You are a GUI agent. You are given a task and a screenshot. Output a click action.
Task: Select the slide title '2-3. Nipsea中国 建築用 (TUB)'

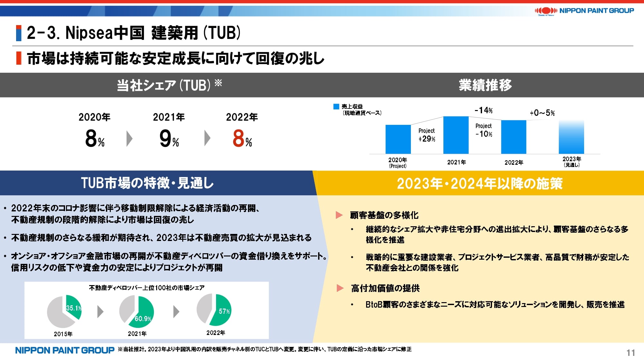[x=134, y=33]
